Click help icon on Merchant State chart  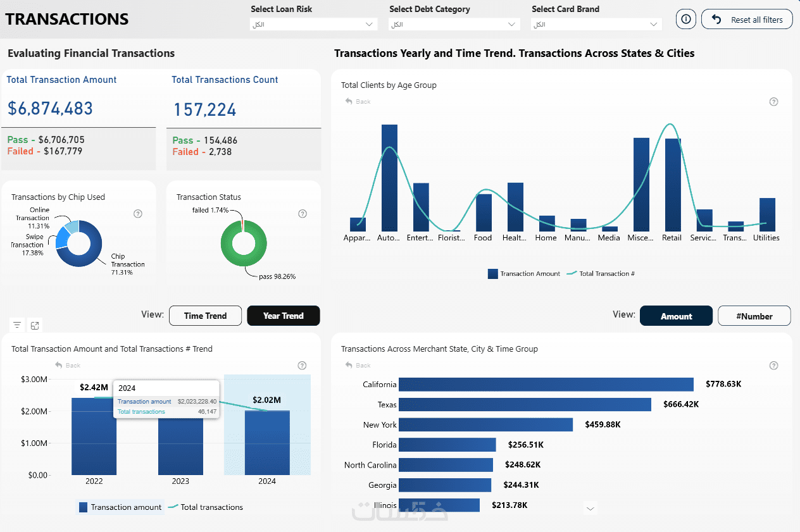(x=773, y=366)
